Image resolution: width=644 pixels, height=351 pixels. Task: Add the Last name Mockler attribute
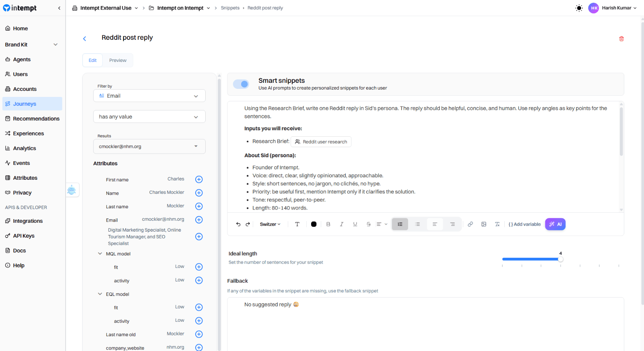(199, 206)
